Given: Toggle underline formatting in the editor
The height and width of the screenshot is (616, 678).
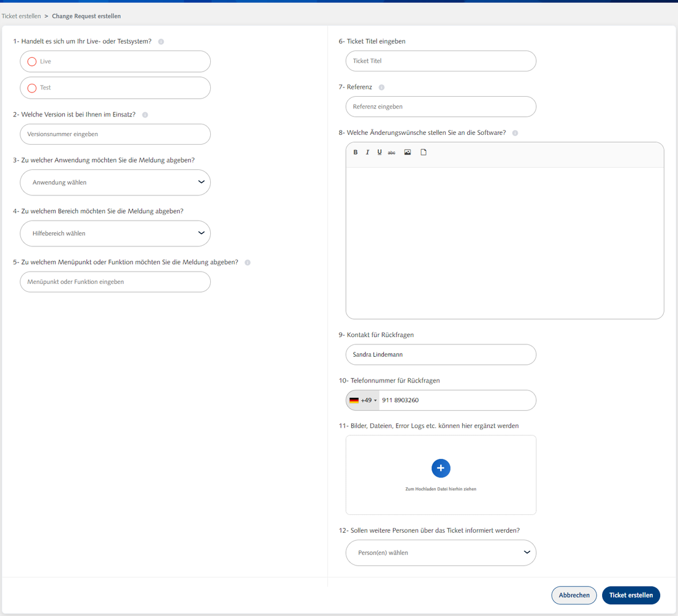Looking at the screenshot, I should point(379,152).
